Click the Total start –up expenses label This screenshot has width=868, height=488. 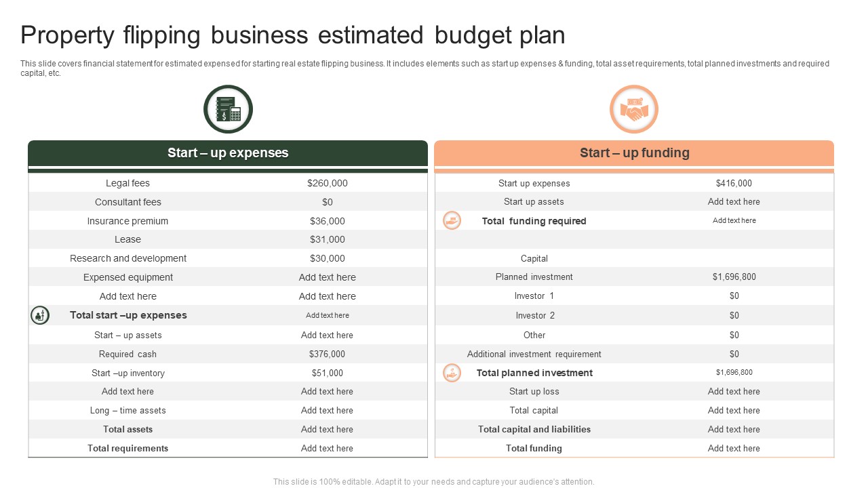point(128,315)
